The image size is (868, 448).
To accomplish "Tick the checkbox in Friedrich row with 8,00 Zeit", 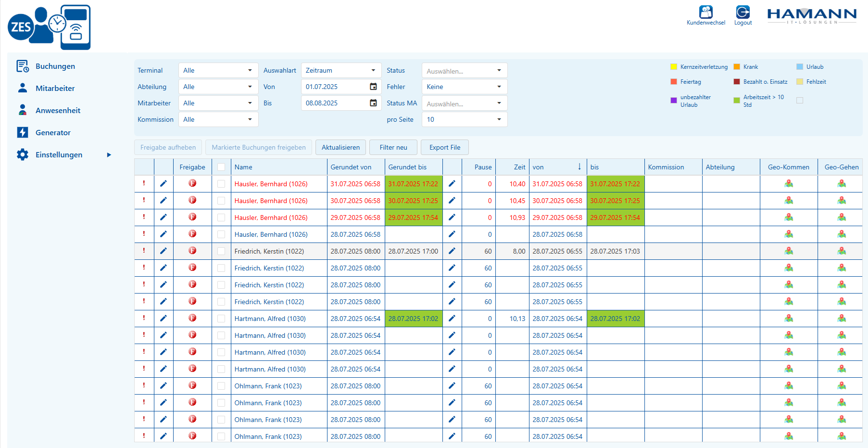I will 221,251.
